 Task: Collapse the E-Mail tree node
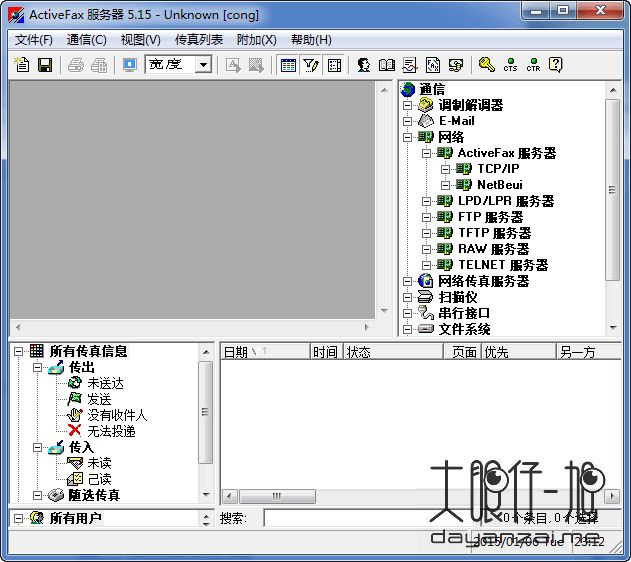(x=407, y=121)
